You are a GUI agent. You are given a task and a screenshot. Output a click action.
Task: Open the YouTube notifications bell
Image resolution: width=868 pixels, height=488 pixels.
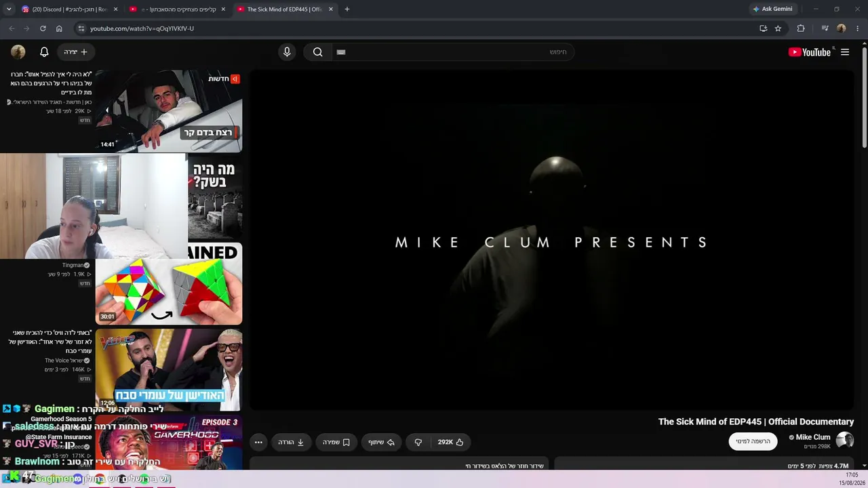[44, 52]
